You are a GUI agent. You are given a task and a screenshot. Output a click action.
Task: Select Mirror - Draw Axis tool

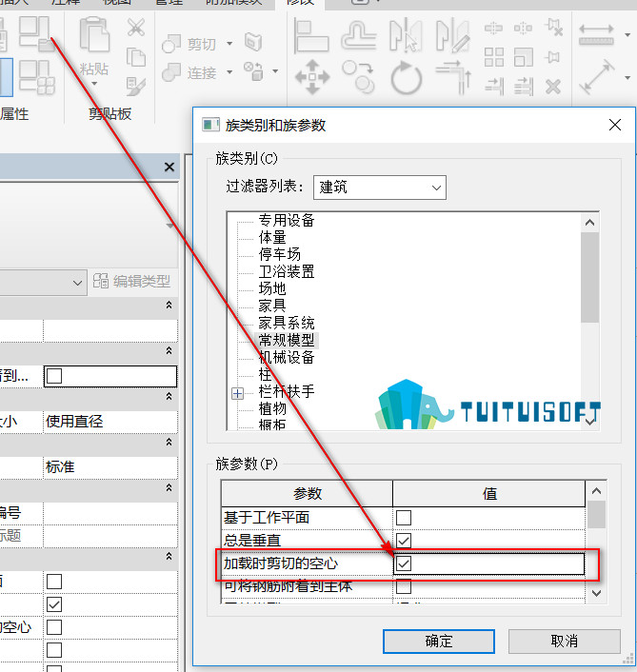tap(452, 35)
